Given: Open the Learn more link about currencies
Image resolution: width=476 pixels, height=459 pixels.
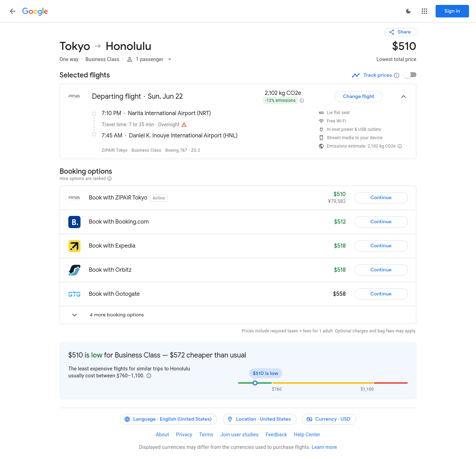Looking at the screenshot, I should (x=324, y=447).
